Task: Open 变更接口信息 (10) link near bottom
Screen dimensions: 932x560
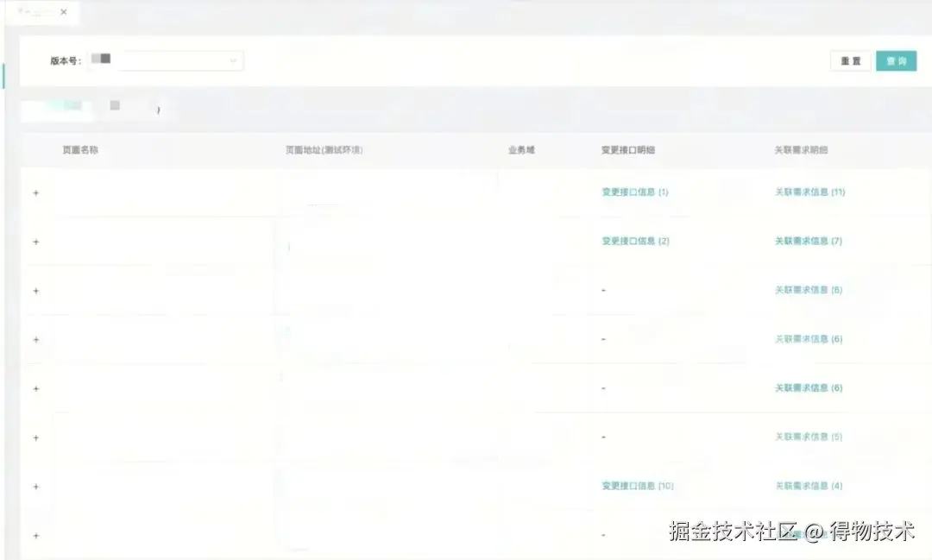Action: (637, 485)
